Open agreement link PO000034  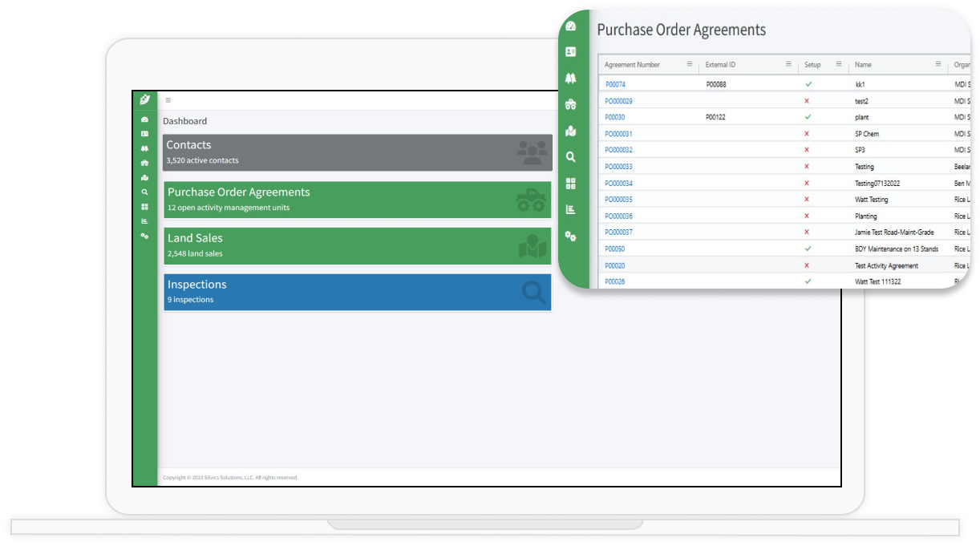618,184
